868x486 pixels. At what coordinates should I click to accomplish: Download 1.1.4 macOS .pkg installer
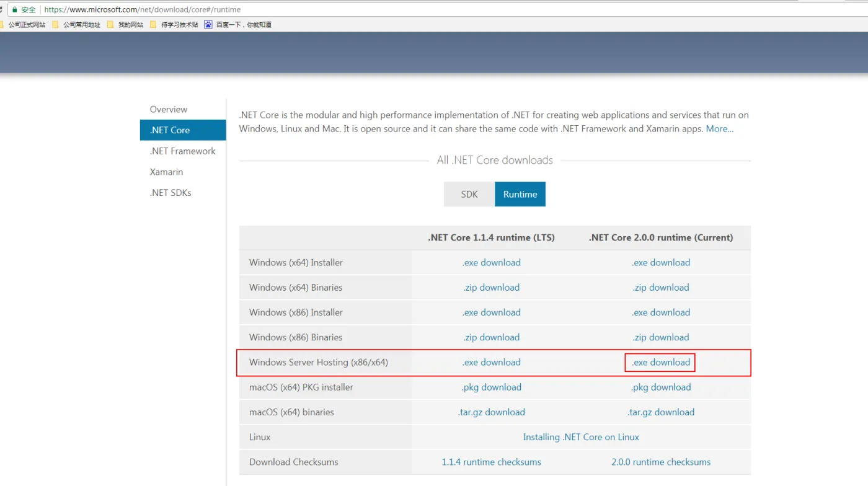[x=491, y=387]
